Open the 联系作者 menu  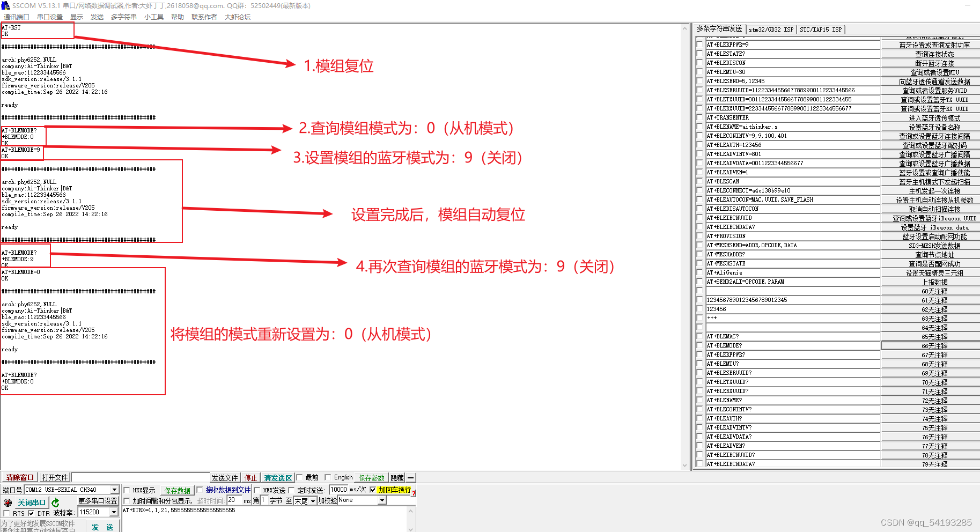pyautogui.click(x=204, y=17)
